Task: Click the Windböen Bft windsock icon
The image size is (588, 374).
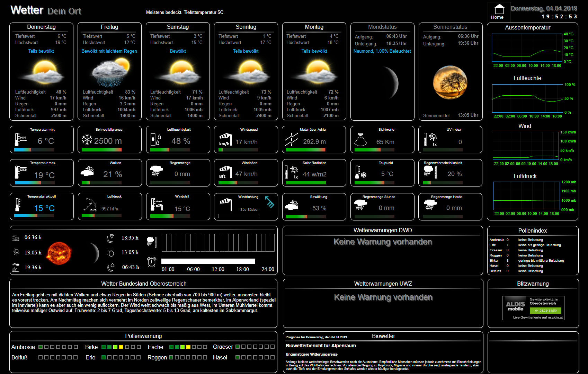Action: click(x=225, y=172)
